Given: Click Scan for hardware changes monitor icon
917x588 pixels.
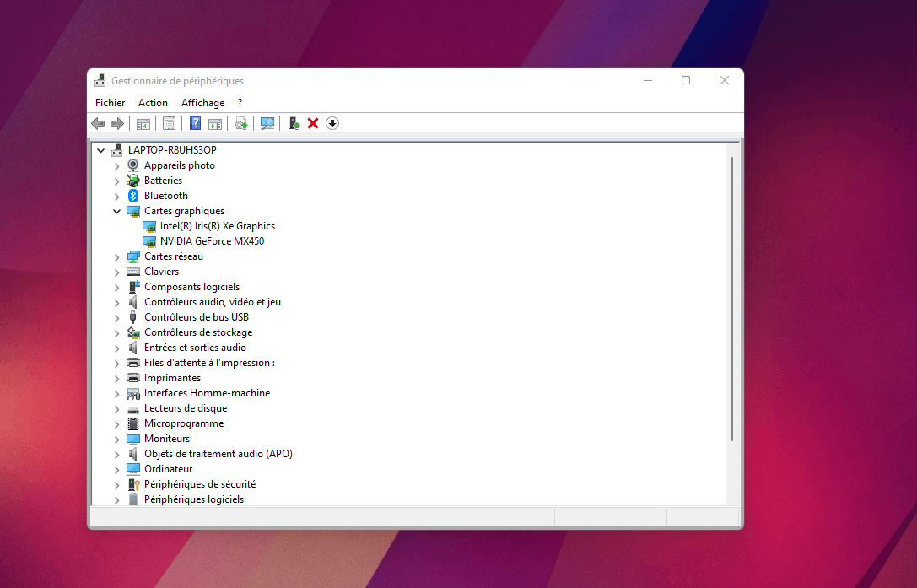Looking at the screenshot, I should click(267, 123).
